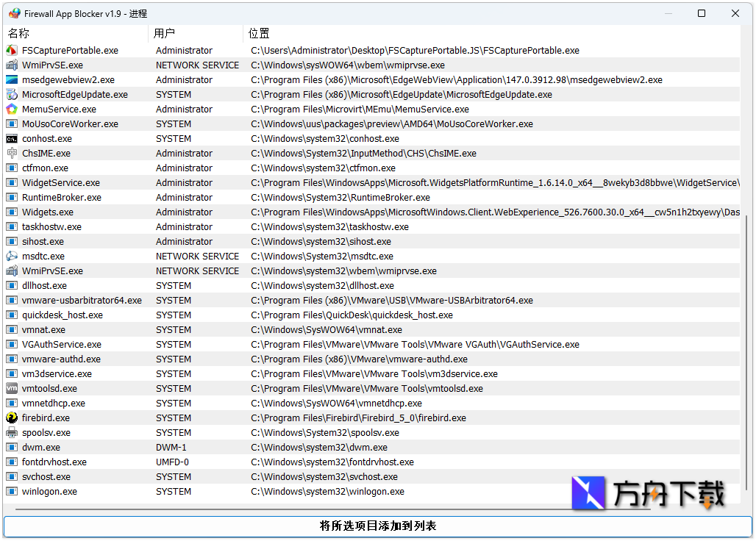Image resolution: width=756 pixels, height=541 pixels.
Task: Click the winlogon.exe icon
Action: [12, 491]
